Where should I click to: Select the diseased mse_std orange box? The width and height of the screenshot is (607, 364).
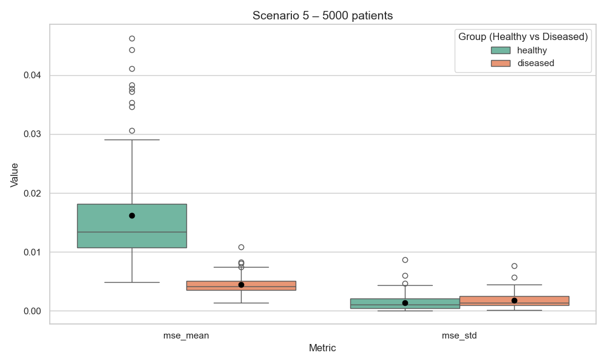(514, 301)
